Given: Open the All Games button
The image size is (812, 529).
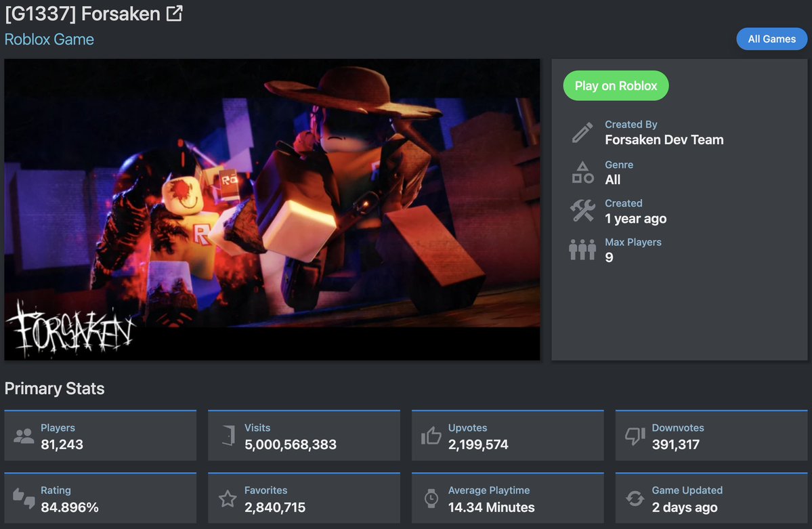Looking at the screenshot, I should click(771, 39).
